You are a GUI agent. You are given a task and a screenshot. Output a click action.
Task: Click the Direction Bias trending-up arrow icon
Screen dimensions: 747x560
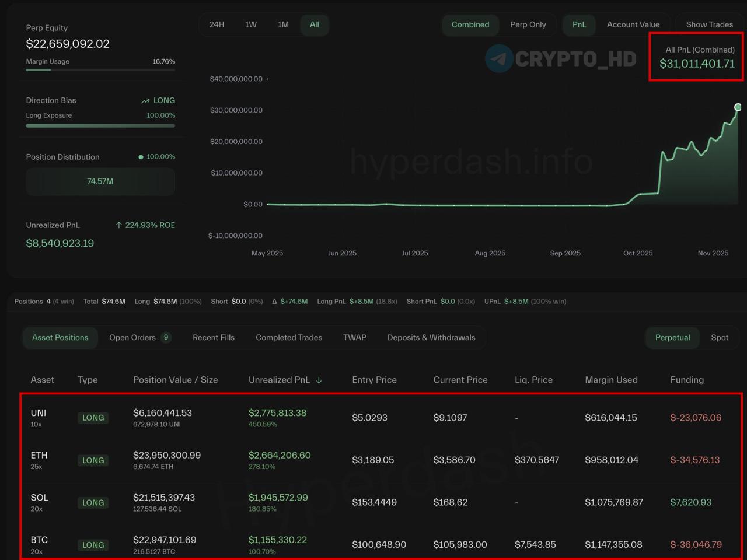point(145,101)
